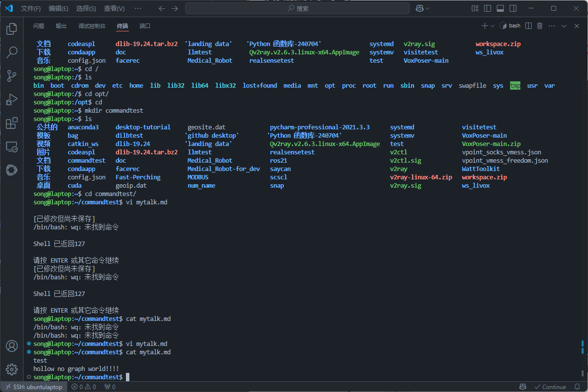The width and height of the screenshot is (588, 392).
Task: Kill terminal with the trash icon
Action: point(540,26)
